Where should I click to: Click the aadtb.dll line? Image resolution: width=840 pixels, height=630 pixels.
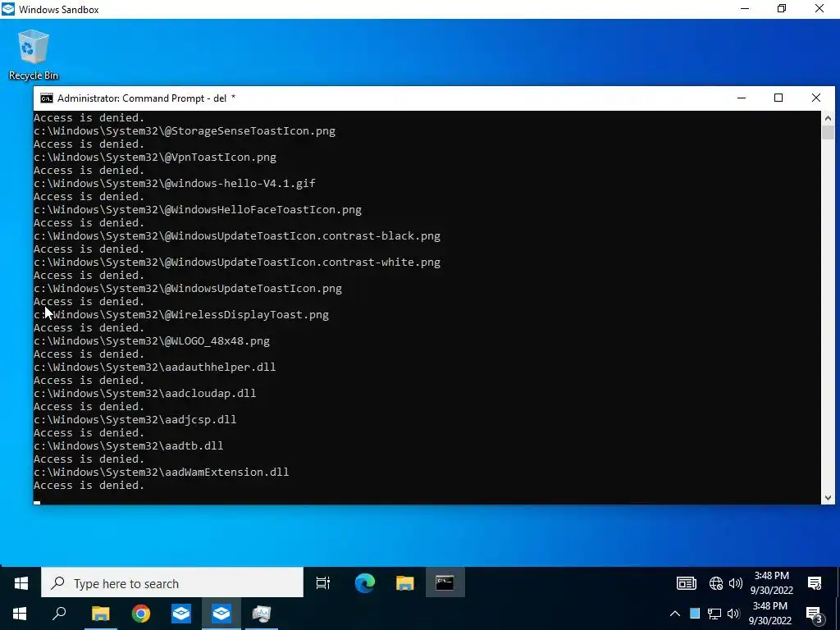(x=129, y=445)
